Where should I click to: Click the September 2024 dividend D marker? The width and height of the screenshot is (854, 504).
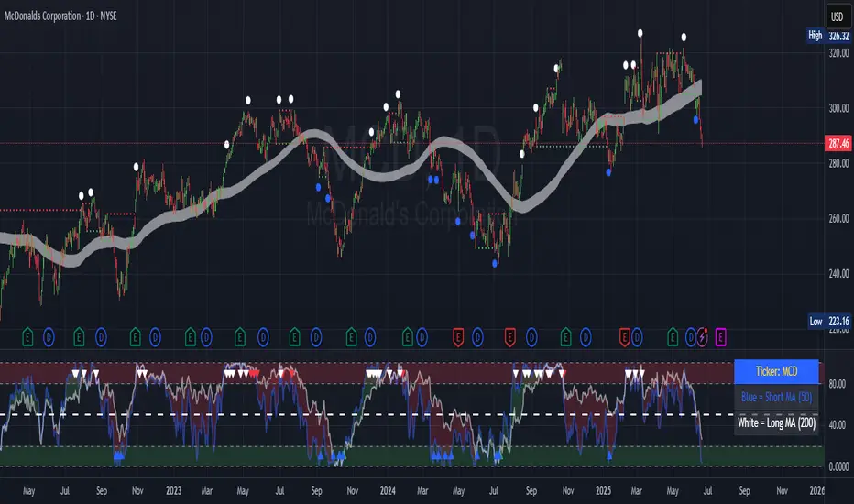pyautogui.click(x=531, y=338)
